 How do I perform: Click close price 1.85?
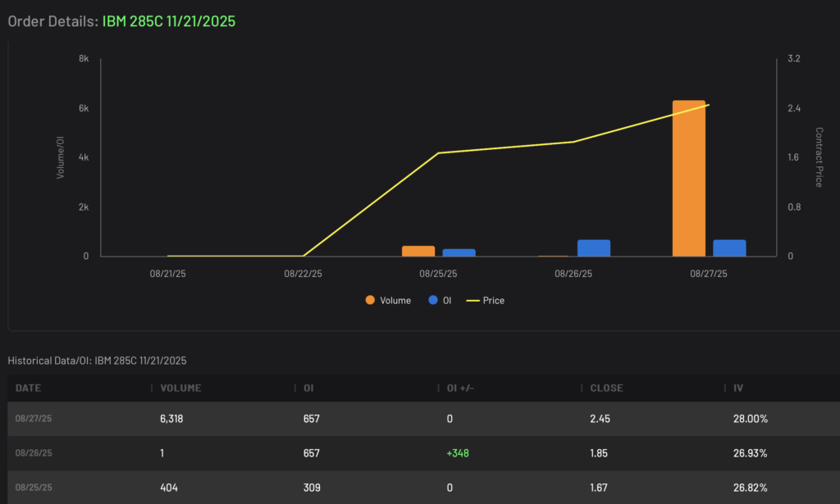tap(599, 453)
